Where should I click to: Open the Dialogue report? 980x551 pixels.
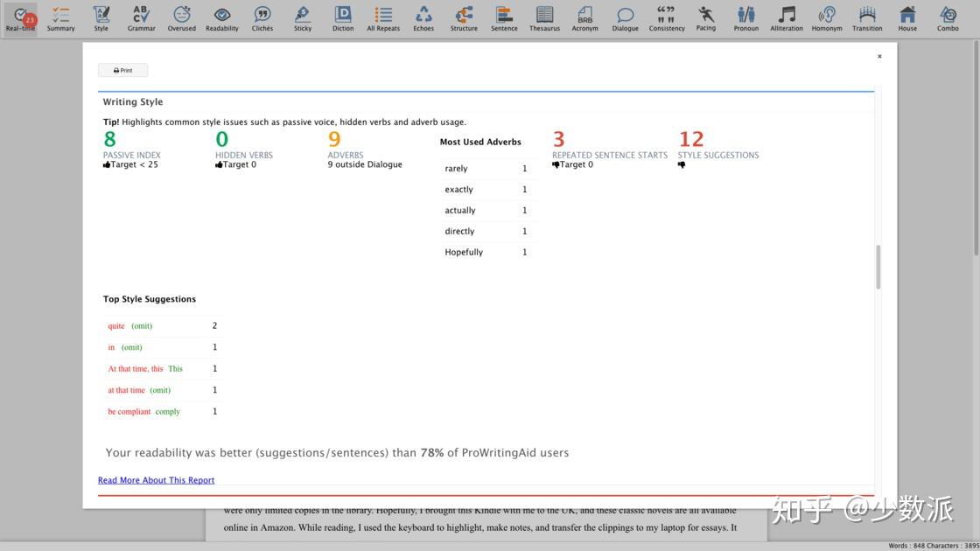pos(625,18)
